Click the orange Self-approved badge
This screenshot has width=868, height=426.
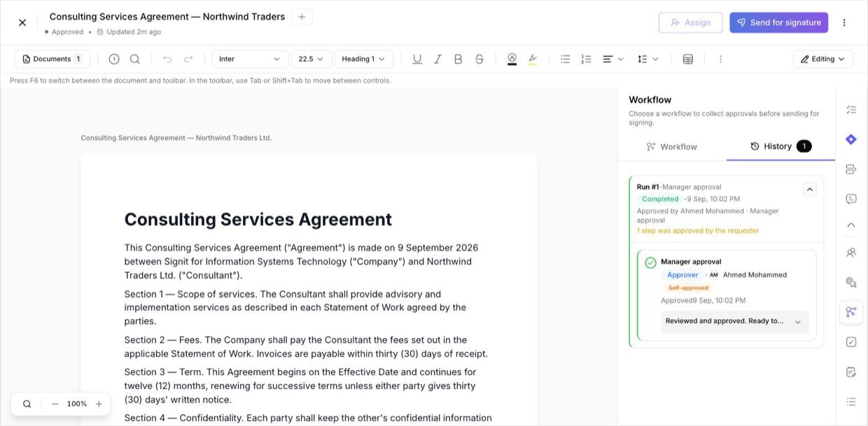click(688, 288)
